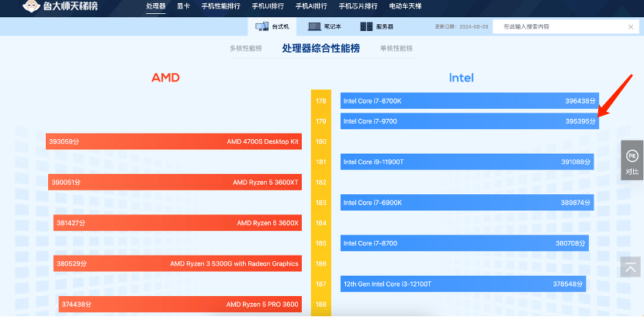This screenshot has width=644, height=317.
Task: Select the laptop icon
Action: click(x=314, y=26)
